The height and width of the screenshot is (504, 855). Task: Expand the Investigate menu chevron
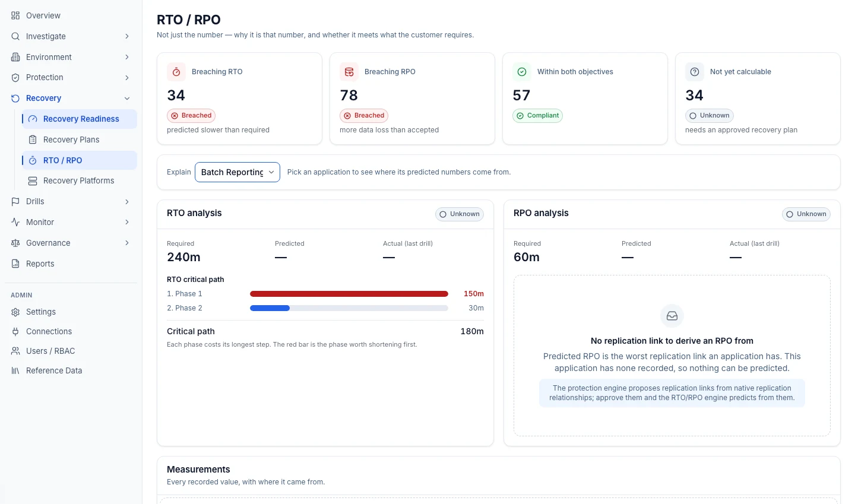pyautogui.click(x=127, y=36)
